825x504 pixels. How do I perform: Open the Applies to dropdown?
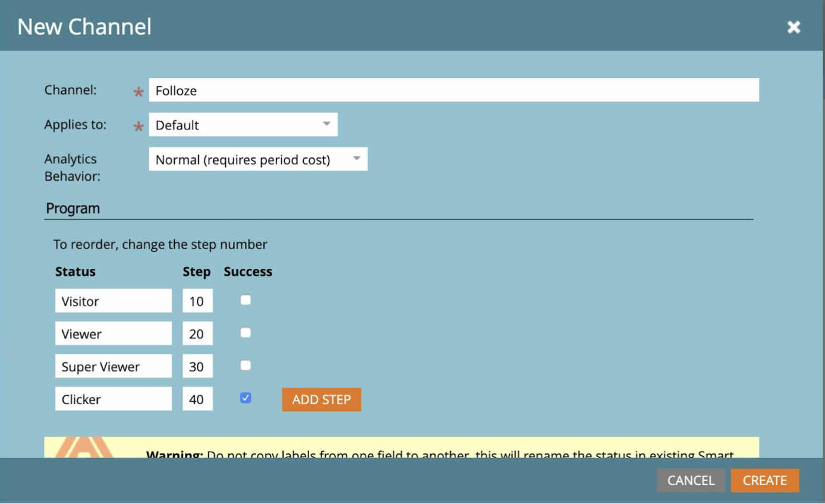[x=243, y=125]
